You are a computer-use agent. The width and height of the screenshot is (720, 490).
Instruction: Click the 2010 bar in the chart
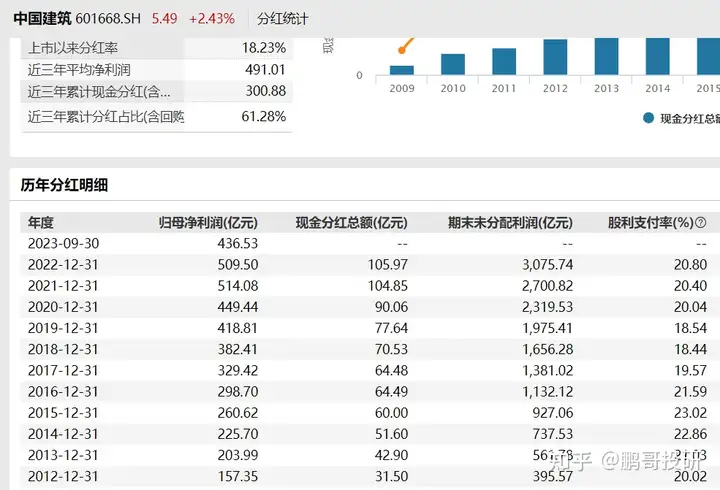pyautogui.click(x=453, y=64)
